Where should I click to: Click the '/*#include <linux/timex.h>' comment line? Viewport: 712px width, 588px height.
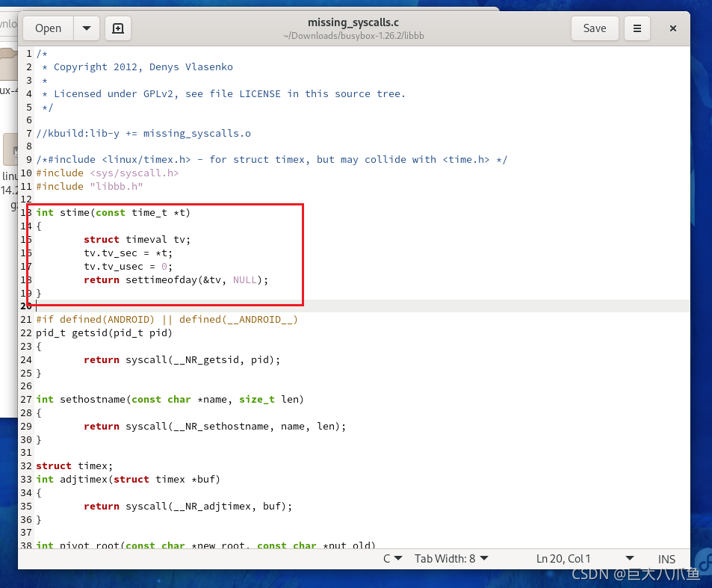point(271,159)
